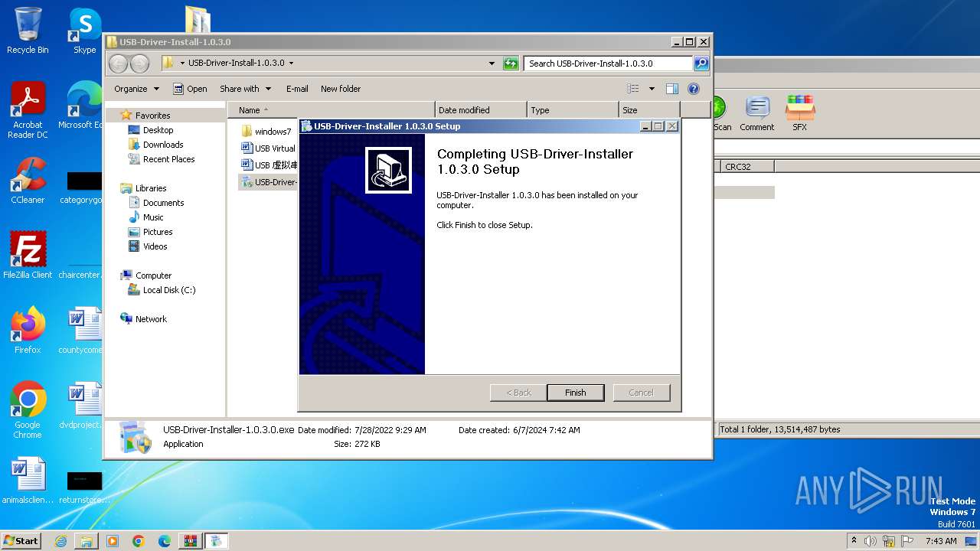Select the CCleaner desktop shortcut
The height and width of the screenshot is (551, 980).
click(28, 181)
